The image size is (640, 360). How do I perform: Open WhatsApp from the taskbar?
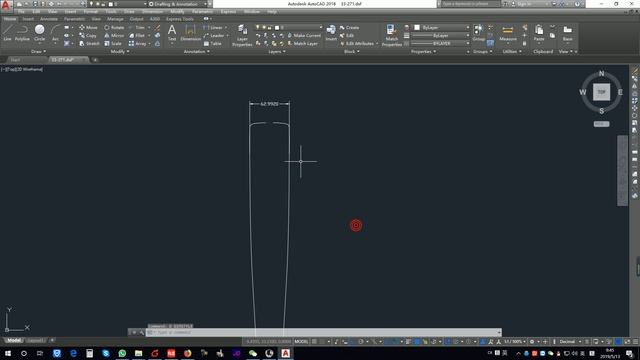[122, 353]
